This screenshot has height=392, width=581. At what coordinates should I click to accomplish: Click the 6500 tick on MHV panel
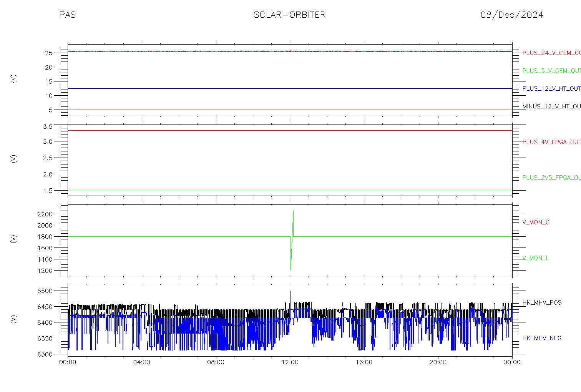(45, 291)
